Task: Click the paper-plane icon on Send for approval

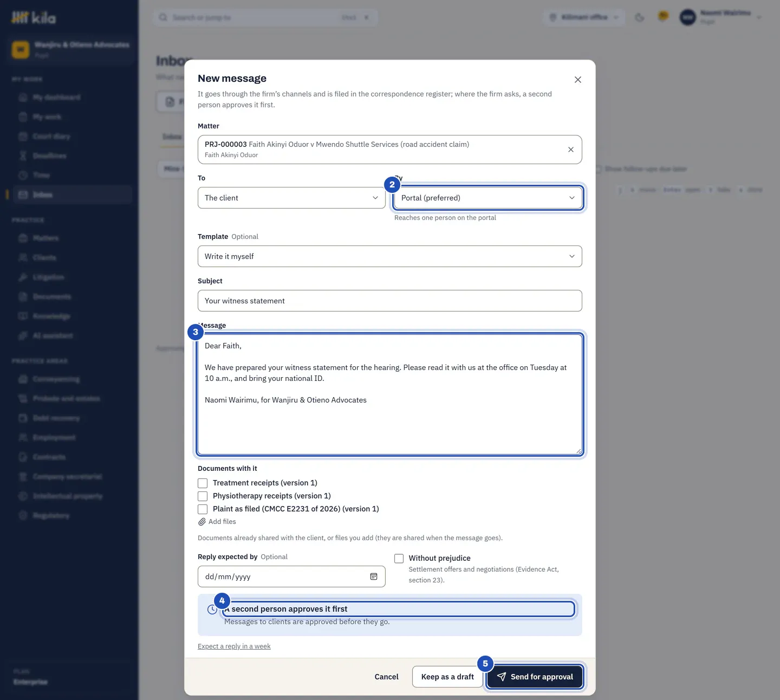Action: pos(502,677)
